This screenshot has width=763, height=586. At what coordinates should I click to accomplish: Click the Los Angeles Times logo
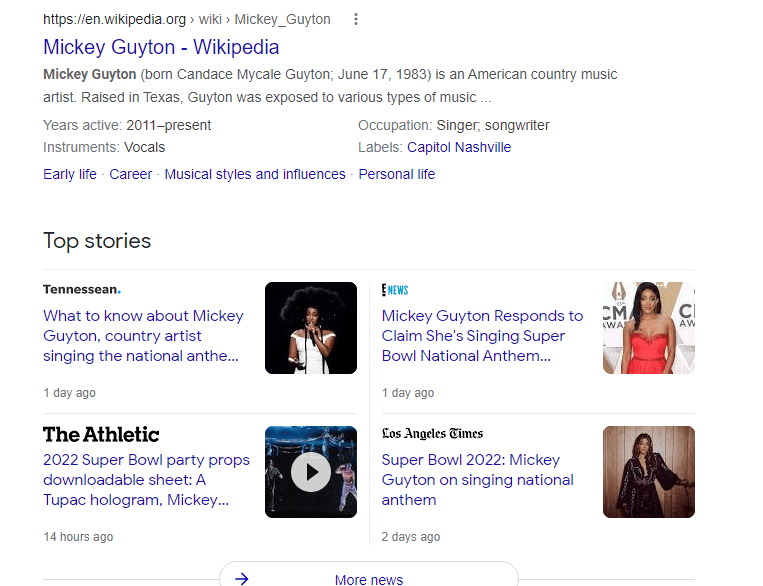(432, 434)
